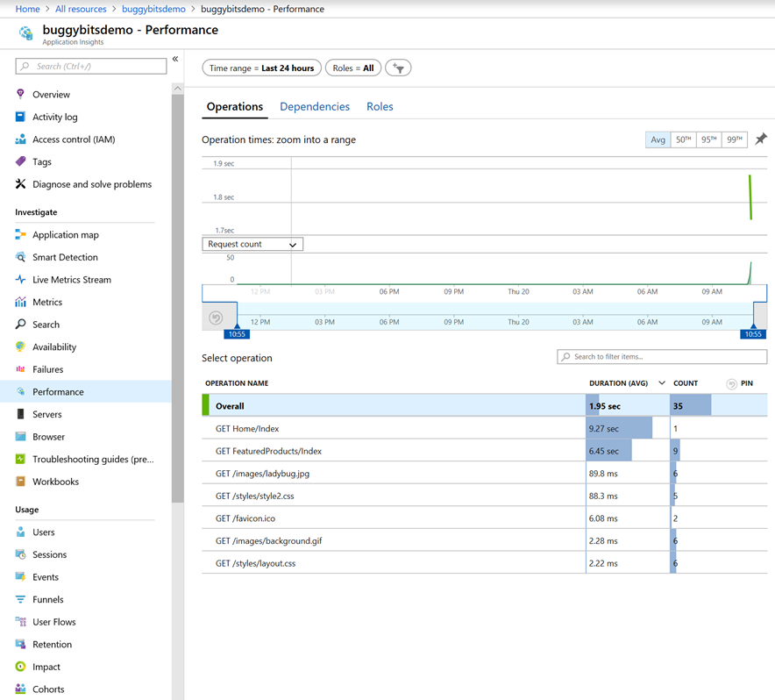
Task: Sort by the Count column header
Action: [686, 383]
